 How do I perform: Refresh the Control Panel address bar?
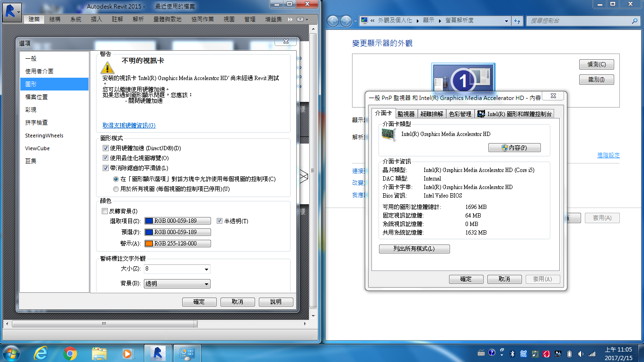[517, 21]
